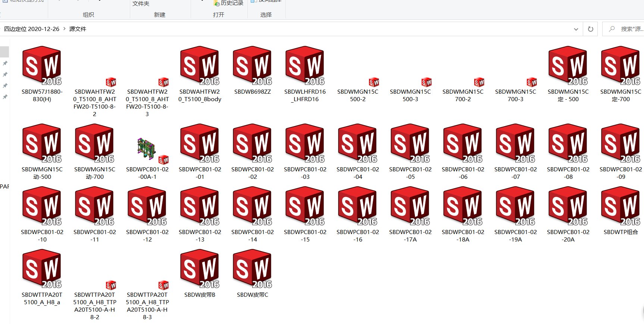Select SBDWPCB01-02-06 file icon
The image size is (644, 324).
pos(463,143)
